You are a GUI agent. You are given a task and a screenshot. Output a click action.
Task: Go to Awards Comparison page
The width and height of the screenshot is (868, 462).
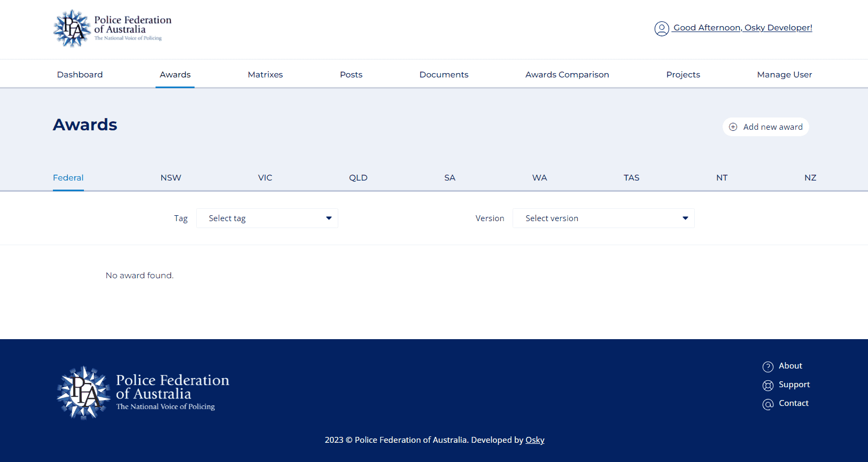567,75
